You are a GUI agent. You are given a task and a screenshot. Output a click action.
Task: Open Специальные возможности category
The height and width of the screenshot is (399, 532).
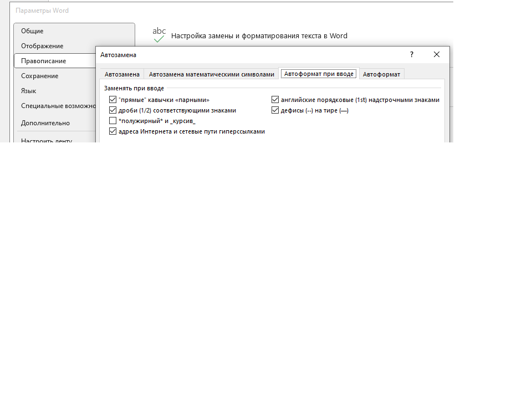coord(55,105)
